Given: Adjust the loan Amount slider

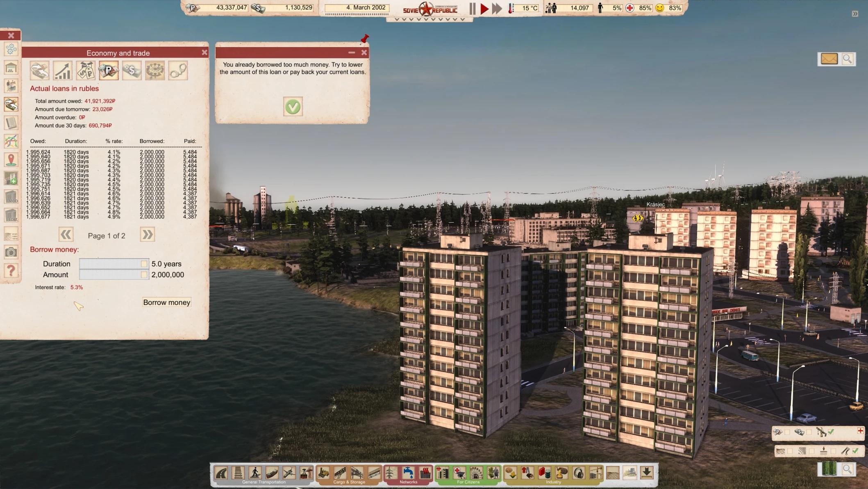Looking at the screenshot, I should [144, 275].
